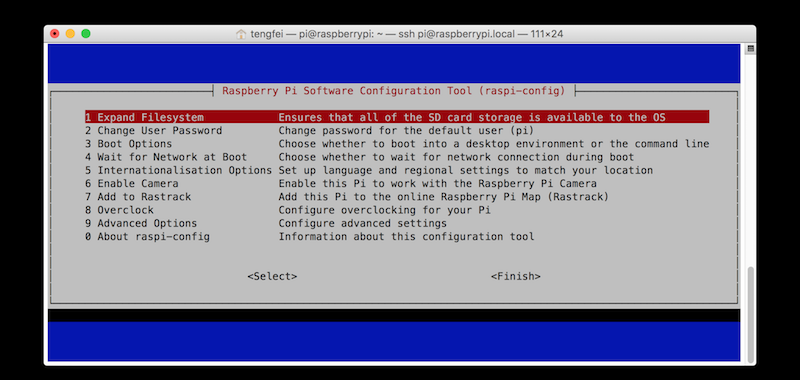800x380 pixels.
Task: Activate the <Select> button
Action: pyautogui.click(x=272, y=276)
